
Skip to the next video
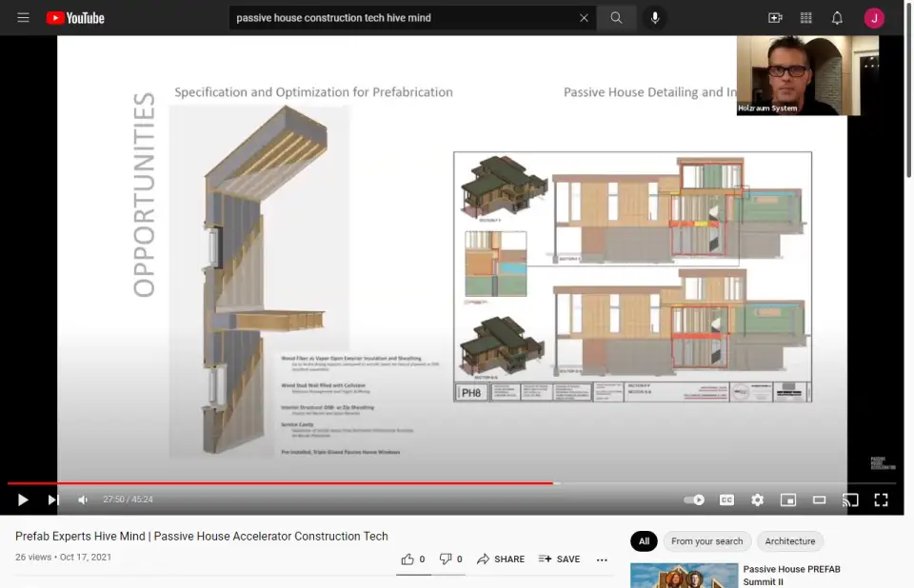pyautogui.click(x=53, y=500)
